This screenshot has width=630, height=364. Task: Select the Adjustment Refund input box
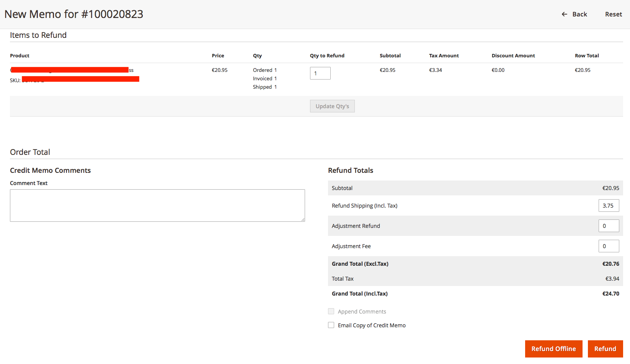609,226
